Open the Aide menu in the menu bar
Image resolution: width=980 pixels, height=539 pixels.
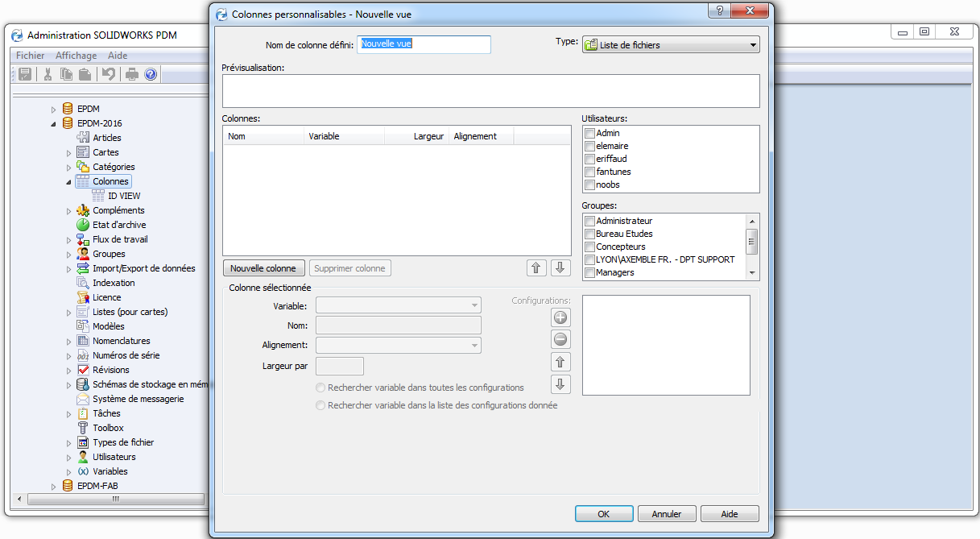click(x=118, y=56)
